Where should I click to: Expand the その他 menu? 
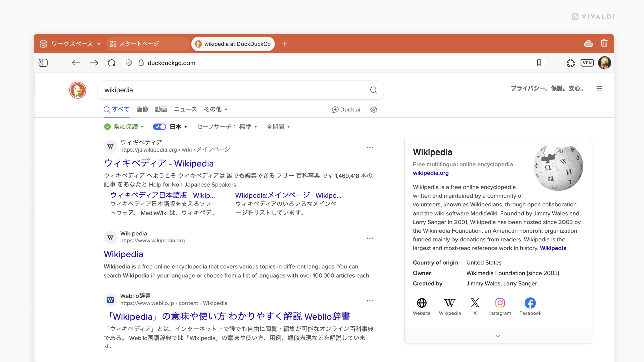click(x=216, y=109)
